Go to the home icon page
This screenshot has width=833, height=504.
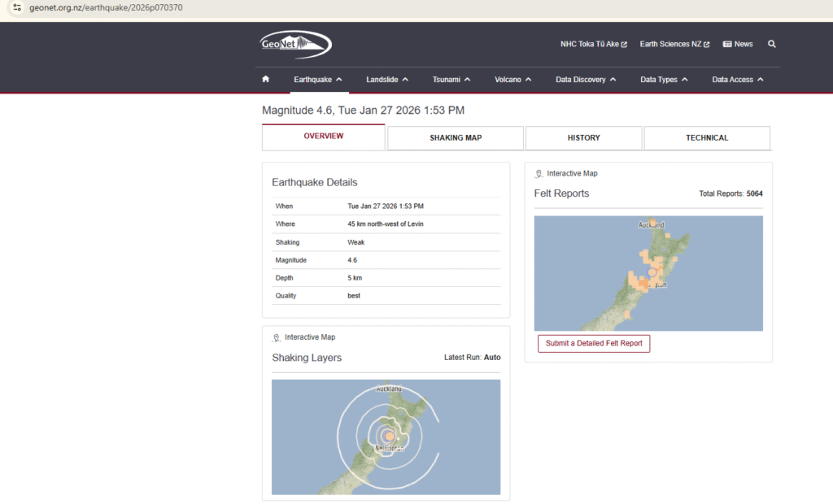click(x=265, y=80)
